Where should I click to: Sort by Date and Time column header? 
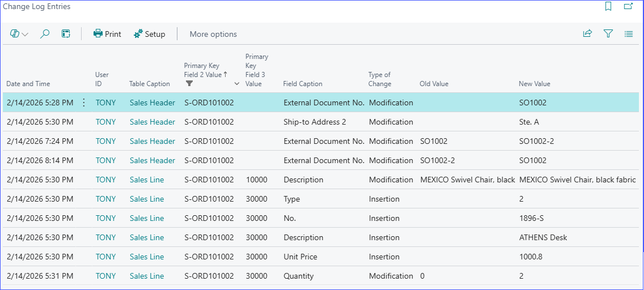[x=28, y=84]
